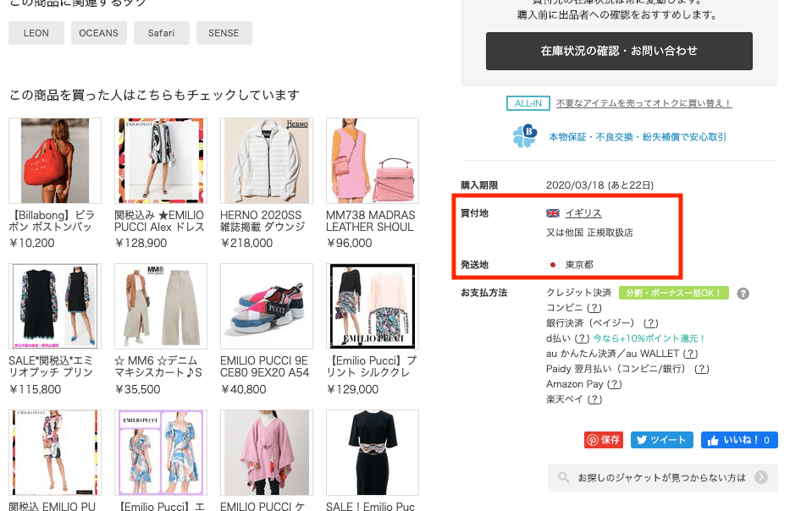812x511 pixels.
Task: Click the blue clover B guarantee icon
Action: point(525,136)
